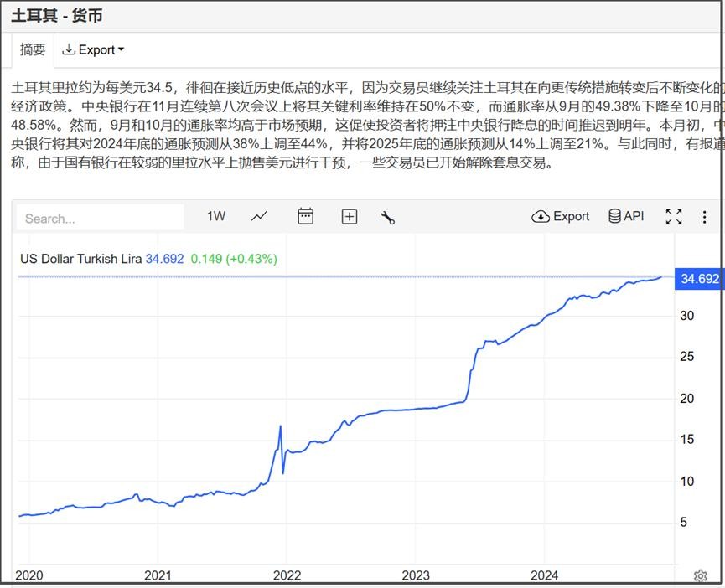Click the 15 y-axis value

coord(687,439)
